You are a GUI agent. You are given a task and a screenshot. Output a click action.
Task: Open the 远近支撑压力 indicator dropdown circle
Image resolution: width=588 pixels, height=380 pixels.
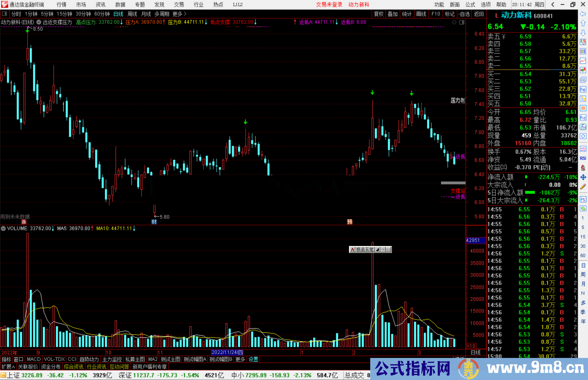coord(39,22)
